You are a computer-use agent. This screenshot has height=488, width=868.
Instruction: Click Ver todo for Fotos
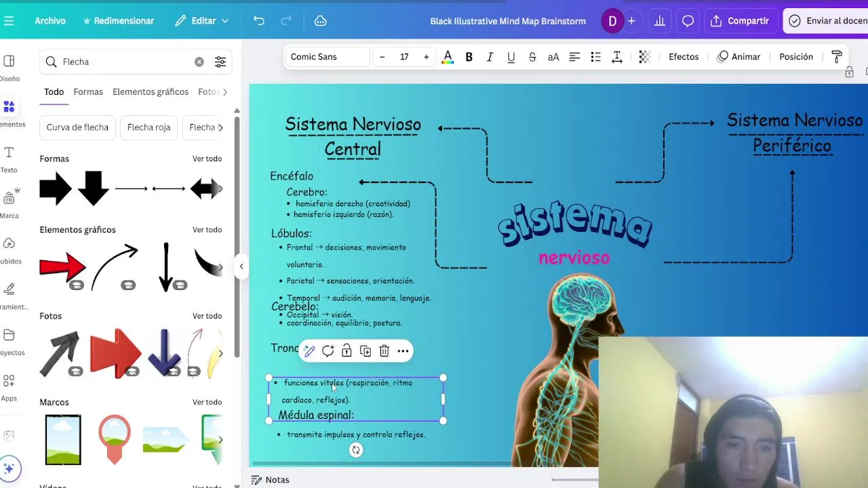tap(207, 316)
